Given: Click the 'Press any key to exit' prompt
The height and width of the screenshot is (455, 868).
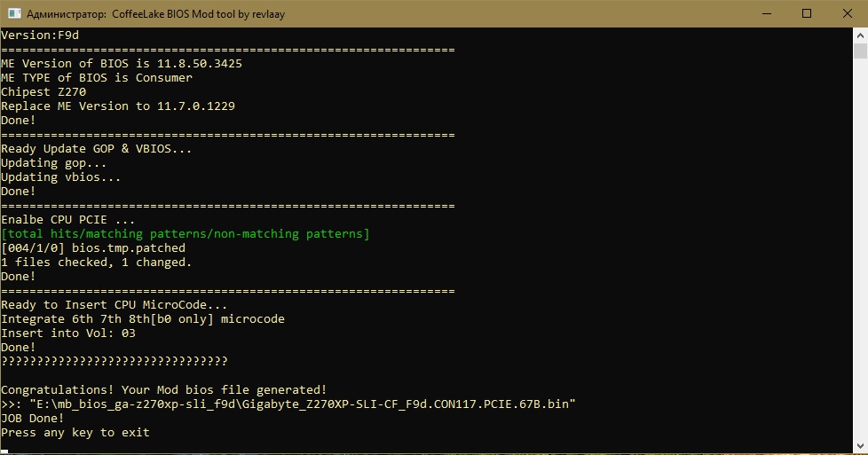Looking at the screenshot, I should 75,432.
